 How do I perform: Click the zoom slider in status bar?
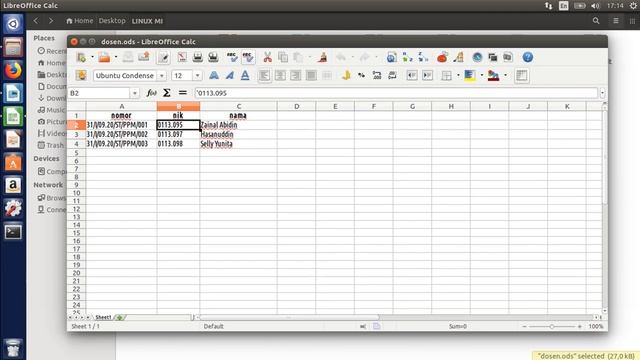tap(552, 327)
